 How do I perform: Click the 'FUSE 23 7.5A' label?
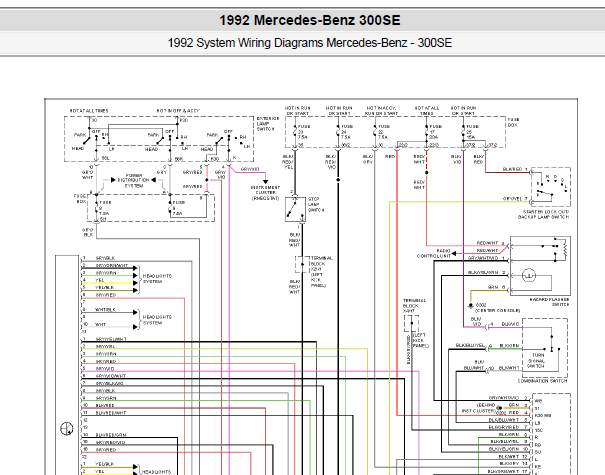(303, 132)
